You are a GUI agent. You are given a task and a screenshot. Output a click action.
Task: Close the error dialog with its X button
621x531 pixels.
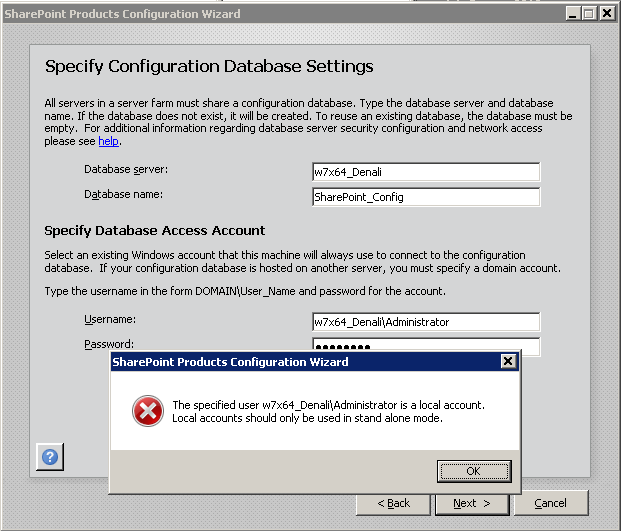pyautogui.click(x=508, y=361)
